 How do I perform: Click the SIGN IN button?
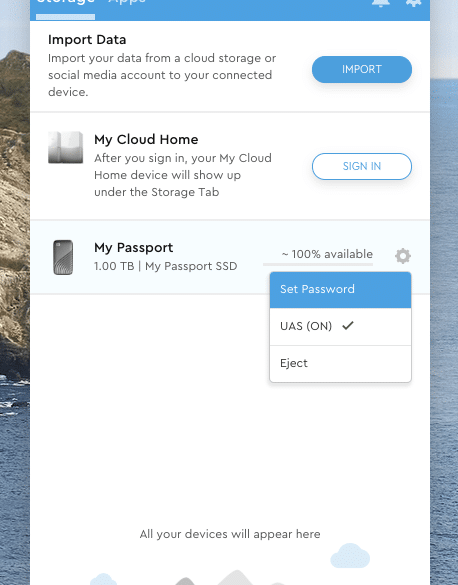pyautogui.click(x=362, y=166)
